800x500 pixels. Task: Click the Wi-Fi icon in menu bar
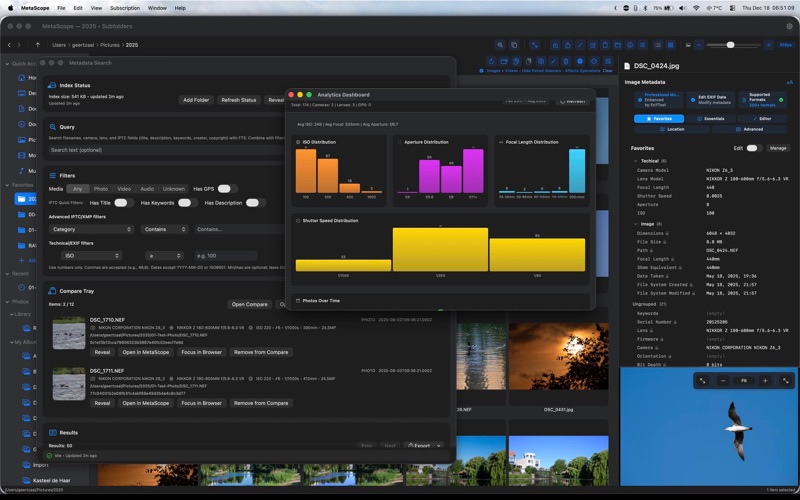[696, 8]
